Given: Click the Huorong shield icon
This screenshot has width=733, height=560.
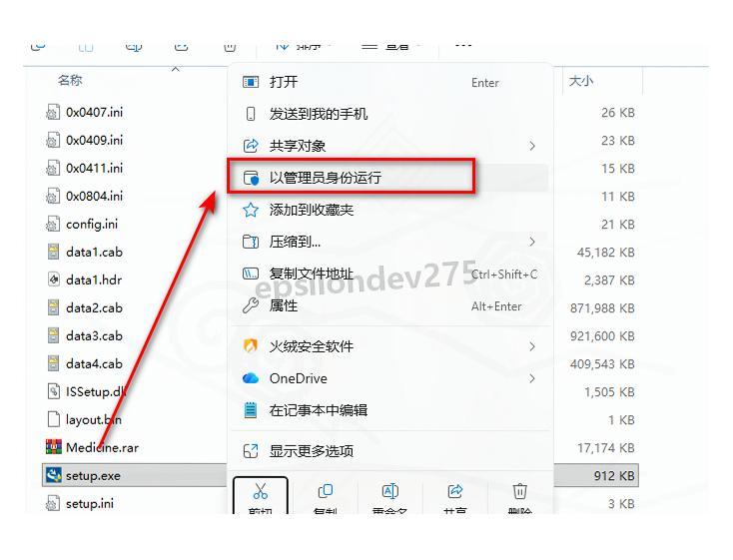Looking at the screenshot, I should click(251, 346).
